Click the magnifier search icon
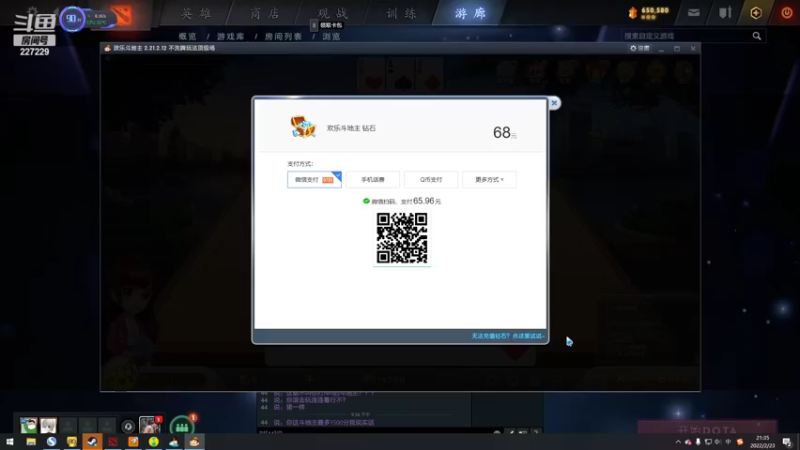Image resolution: width=800 pixels, height=450 pixels. point(757,36)
